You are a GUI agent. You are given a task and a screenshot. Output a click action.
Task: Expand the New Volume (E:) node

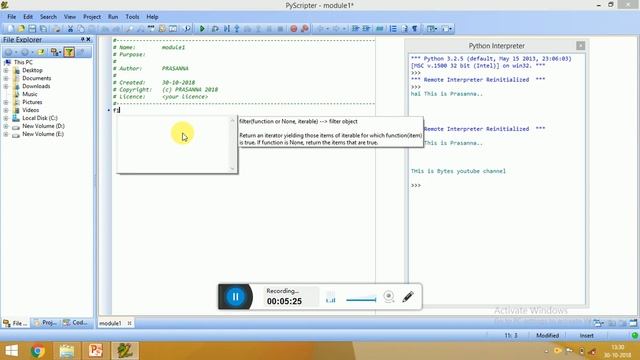[6, 134]
